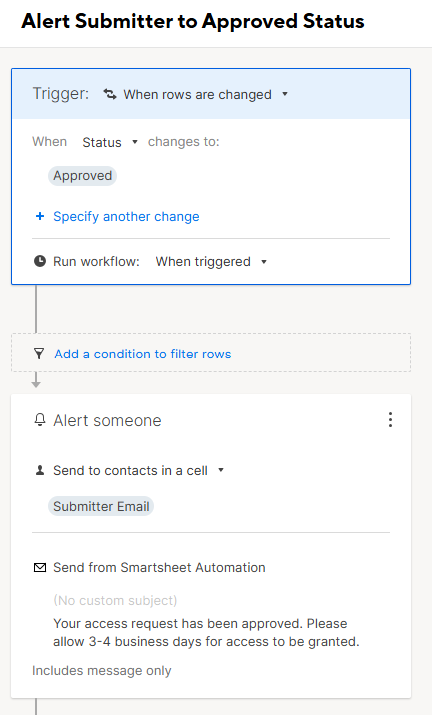Click the access request approved message text
This screenshot has width=432, height=715.
206,632
